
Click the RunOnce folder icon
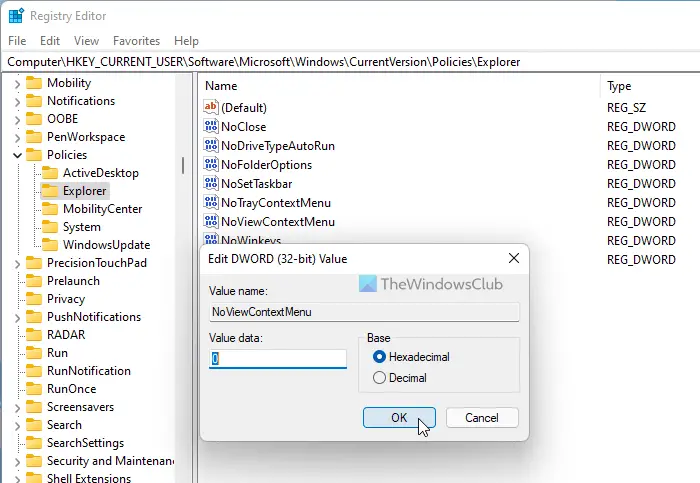pyautogui.click(x=34, y=389)
